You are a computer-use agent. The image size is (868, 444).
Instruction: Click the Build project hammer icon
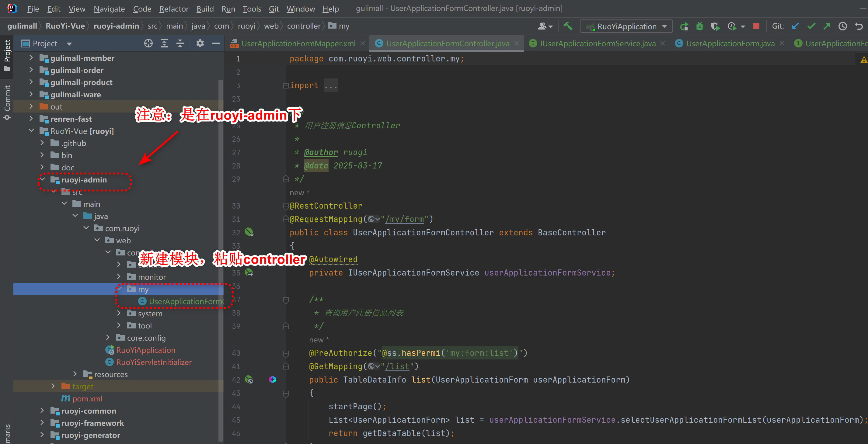[568, 26]
